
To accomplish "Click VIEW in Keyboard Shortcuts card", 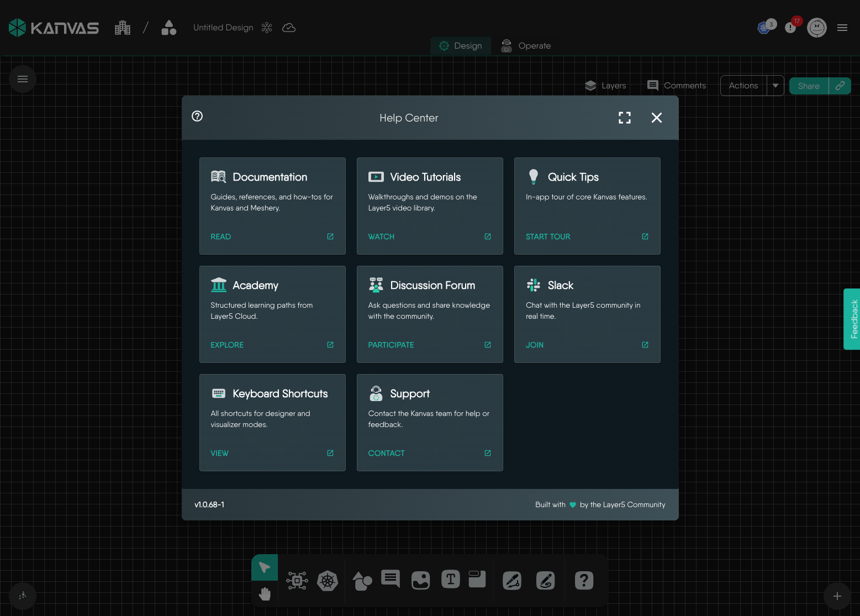I will click(219, 453).
